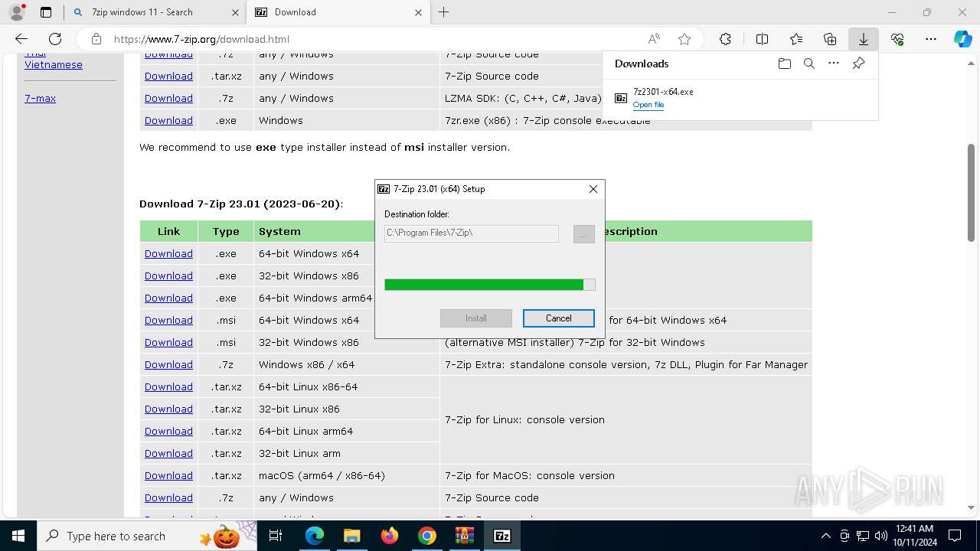Download the 7zr.exe console executable
Image resolution: width=980 pixels, height=551 pixels.
click(168, 120)
